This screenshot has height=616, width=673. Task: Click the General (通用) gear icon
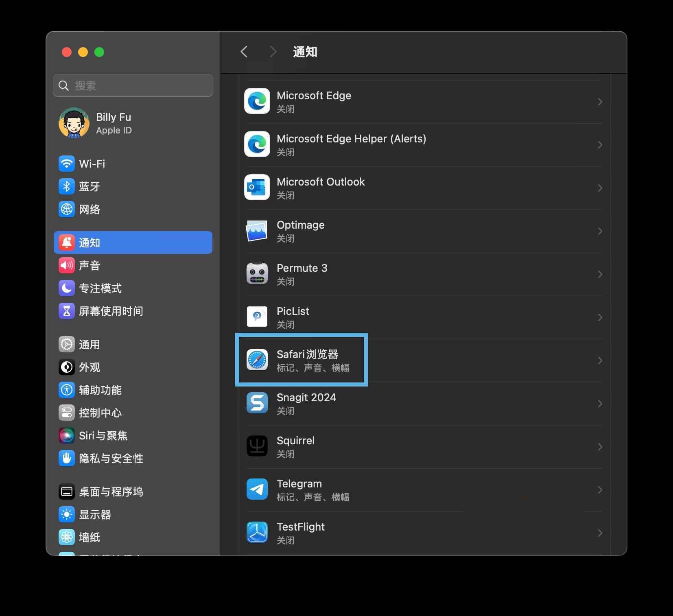tap(67, 345)
